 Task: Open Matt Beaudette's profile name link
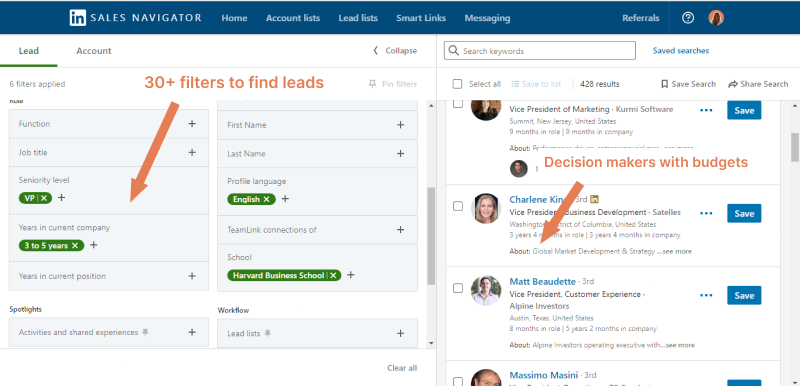point(542,281)
